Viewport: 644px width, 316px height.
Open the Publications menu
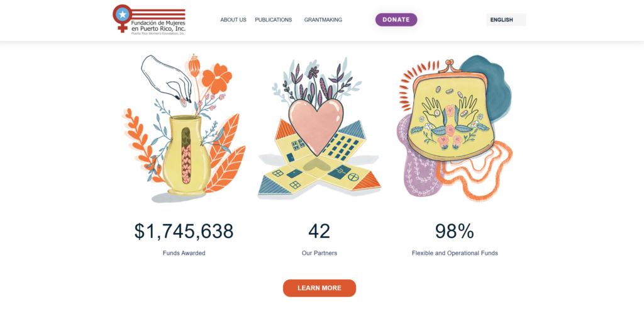tap(273, 20)
